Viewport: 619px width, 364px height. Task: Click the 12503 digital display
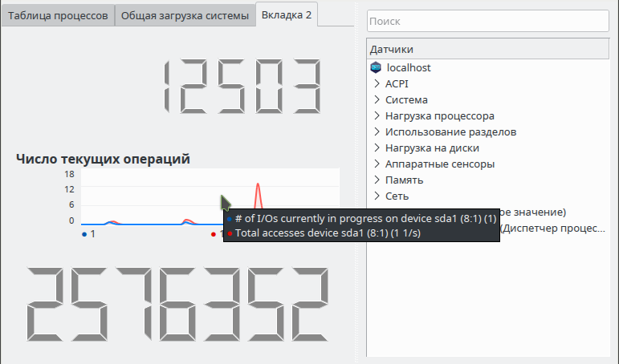(x=242, y=87)
